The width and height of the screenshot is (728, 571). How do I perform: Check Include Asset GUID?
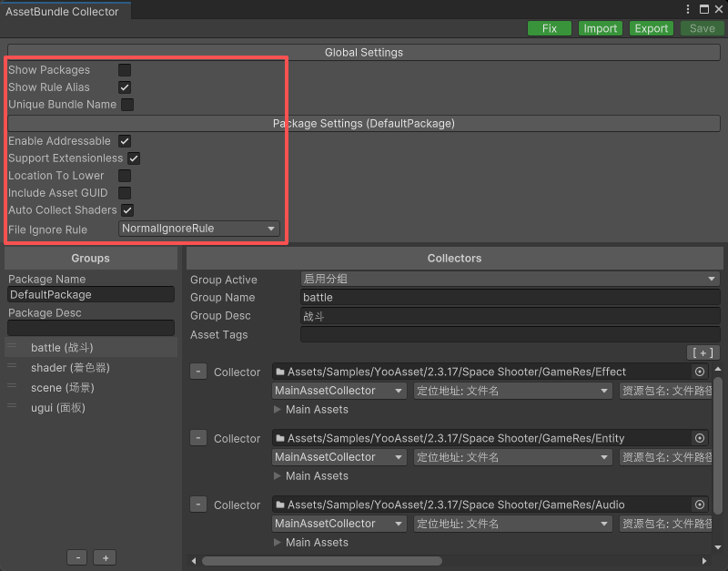coord(125,193)
